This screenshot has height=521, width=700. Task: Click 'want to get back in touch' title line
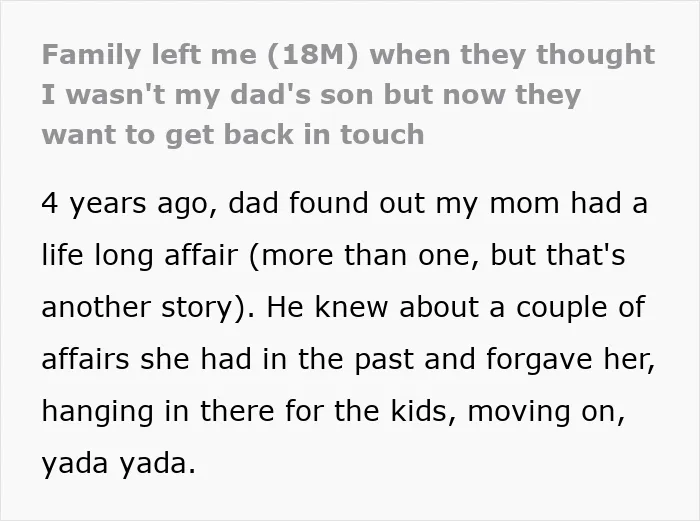click(x=233, y=135)
